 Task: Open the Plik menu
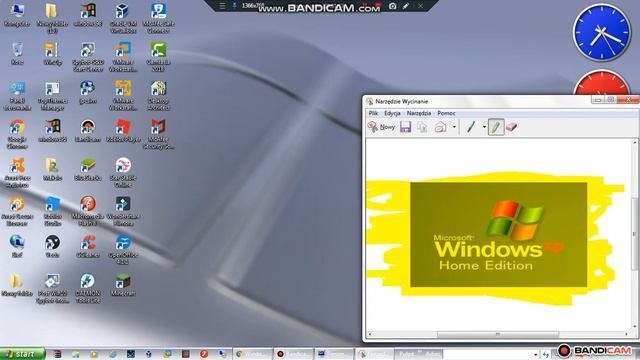[x=373, y=113]
